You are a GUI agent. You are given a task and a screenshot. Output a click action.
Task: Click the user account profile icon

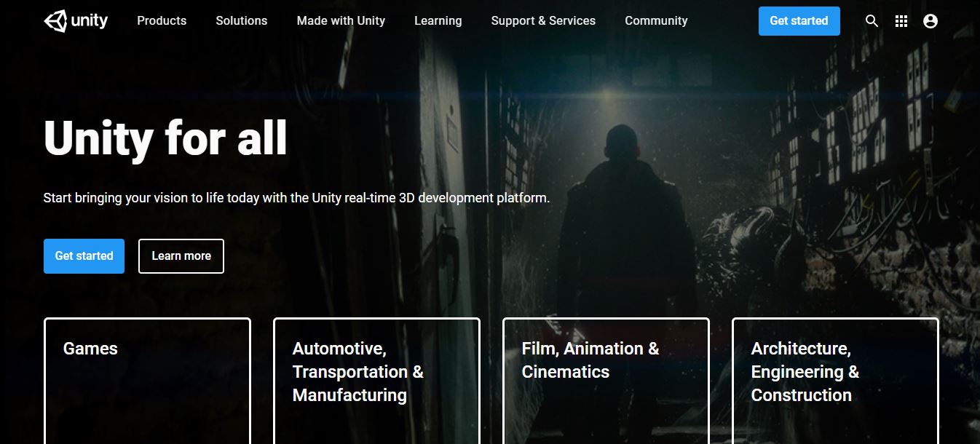point(930,21)
